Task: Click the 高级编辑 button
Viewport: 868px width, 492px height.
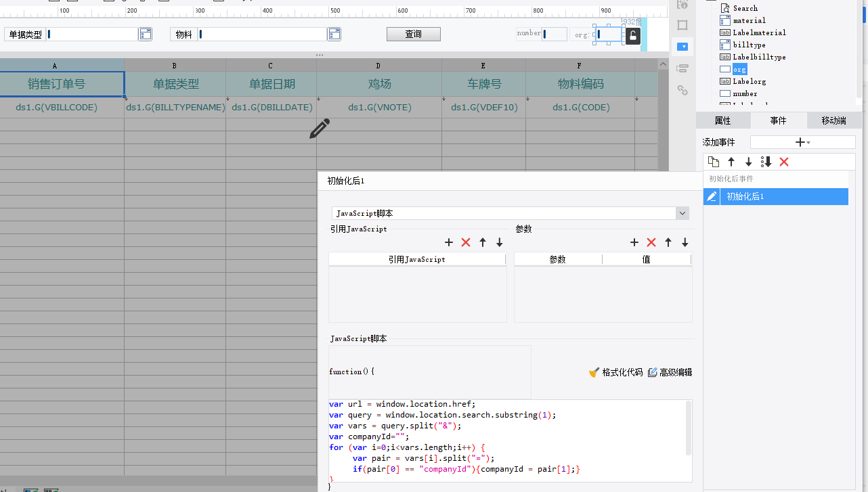Action: point(670,372)
